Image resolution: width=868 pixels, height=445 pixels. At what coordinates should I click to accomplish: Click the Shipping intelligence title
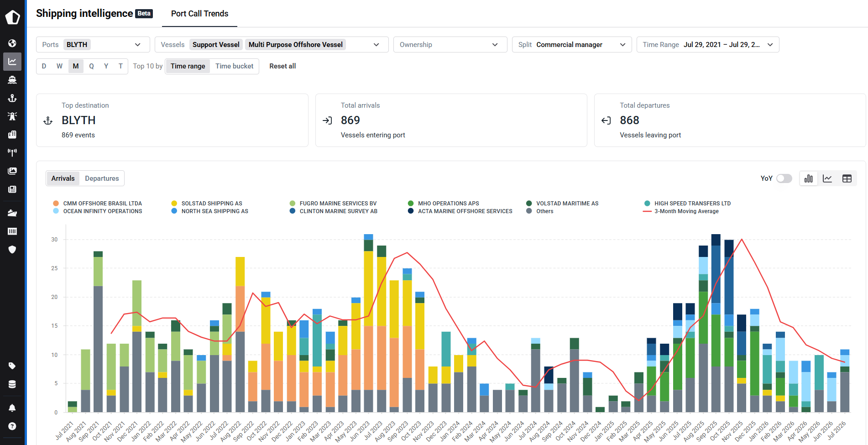click(x=84, y=14)
